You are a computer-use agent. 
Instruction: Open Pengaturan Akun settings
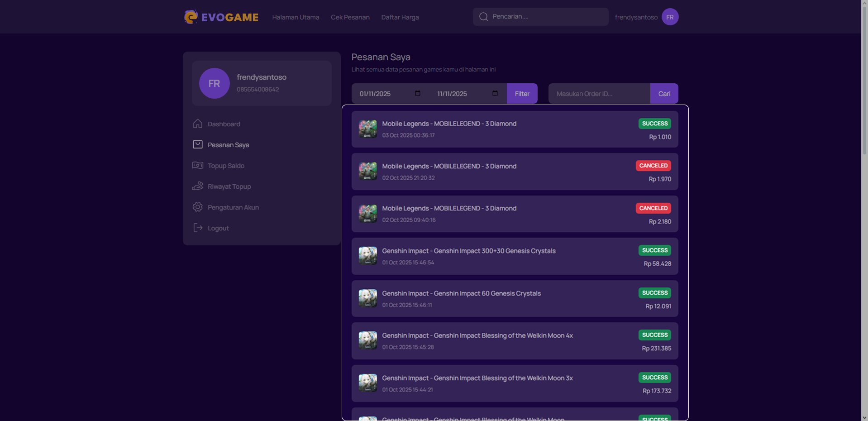click(x=233, y=207)
